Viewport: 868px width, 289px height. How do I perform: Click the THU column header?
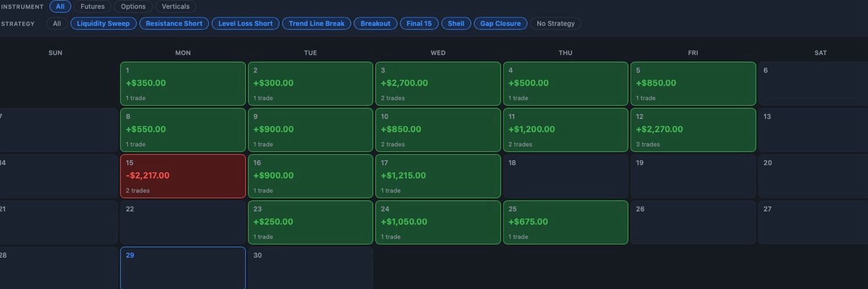tap(565, 53)
